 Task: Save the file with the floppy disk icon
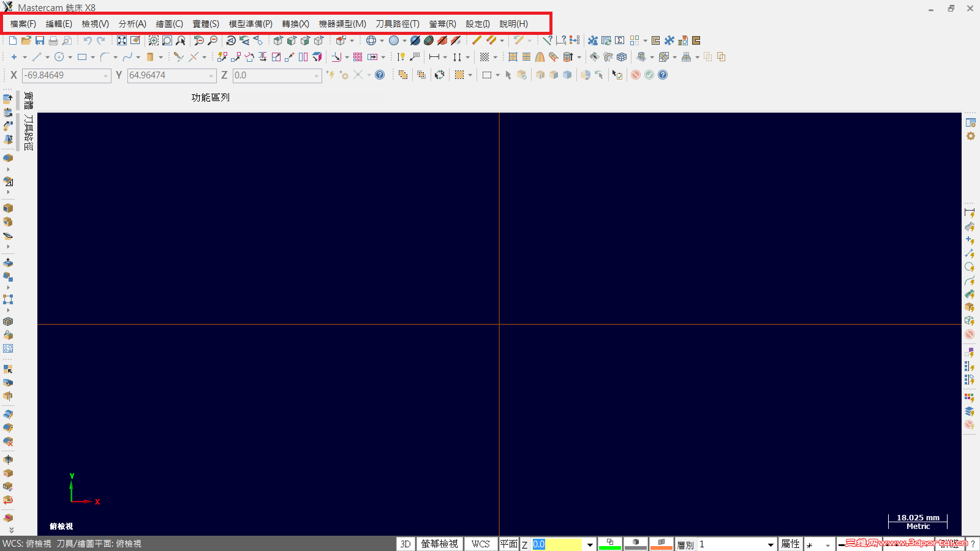click(40, 40)
